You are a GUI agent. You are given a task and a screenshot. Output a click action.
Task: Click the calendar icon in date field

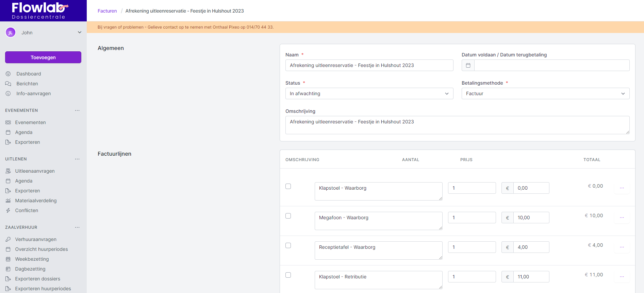tap(468, 65)
